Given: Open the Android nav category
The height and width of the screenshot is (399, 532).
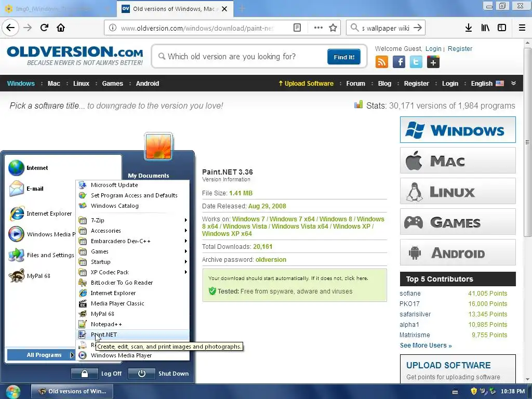Looking at the screenshot, I should pos(147,84).
